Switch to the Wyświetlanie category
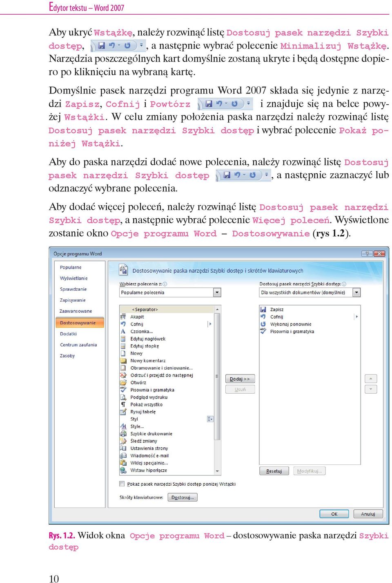The image size is (392, 583). pos(74,278)
